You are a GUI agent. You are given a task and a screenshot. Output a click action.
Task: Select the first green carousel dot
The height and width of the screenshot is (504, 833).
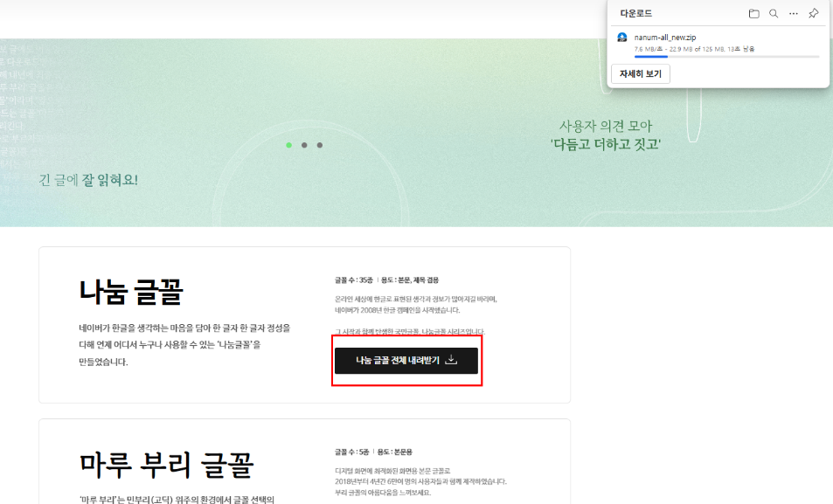288,145
